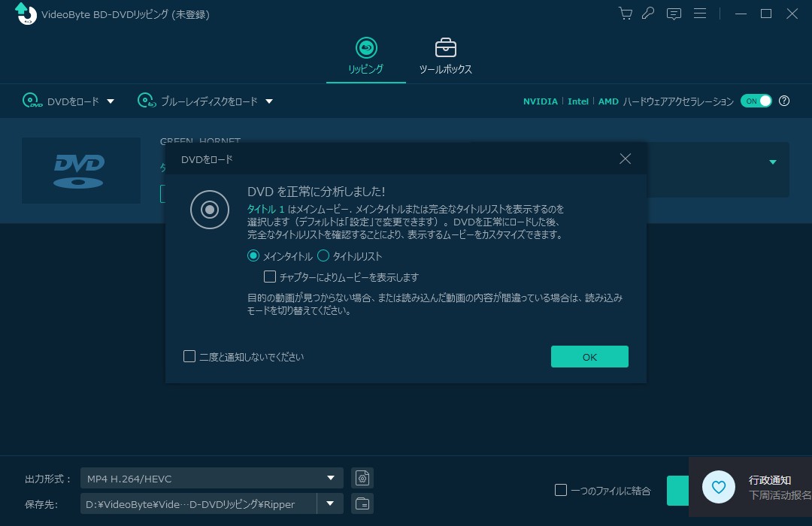
Task: Open the save destination folder icon
Action: [x=362, y=503]
